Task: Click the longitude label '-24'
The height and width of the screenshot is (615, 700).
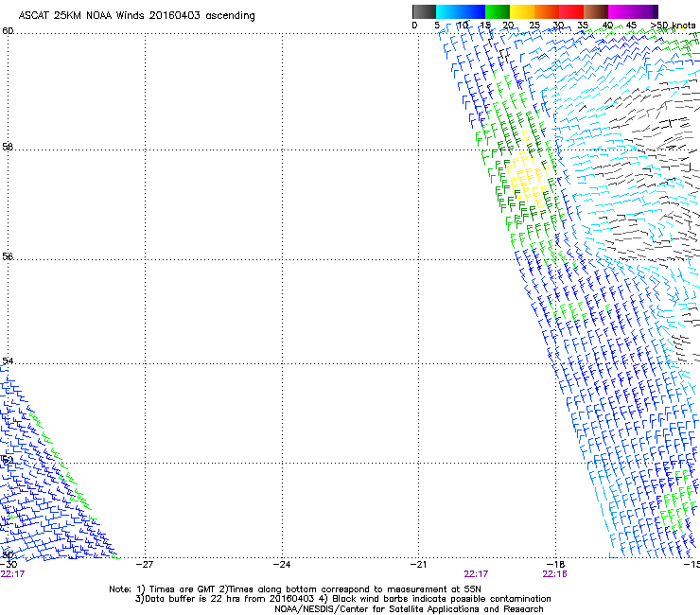Action: point(282,564)
